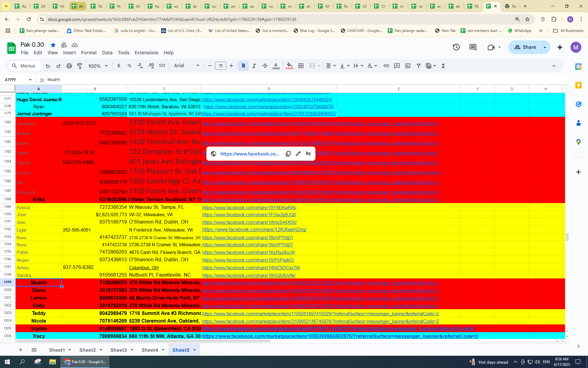The width and height of the screenshot is (588, 368).
Task: Click the Insert chart icon
Action: [x=408, y=66]
